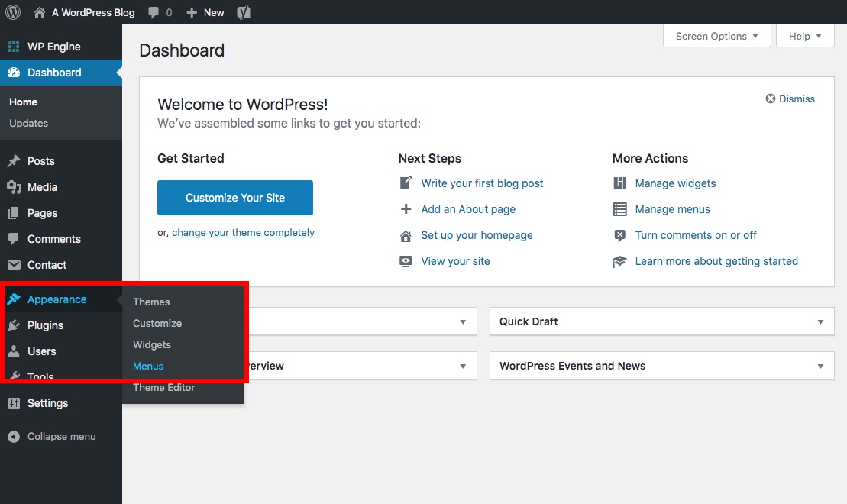The height and width of the screenshot is (504, 847).
Task: Open Themes in the Appearance submenu
Action: click(x=151, y=302)
